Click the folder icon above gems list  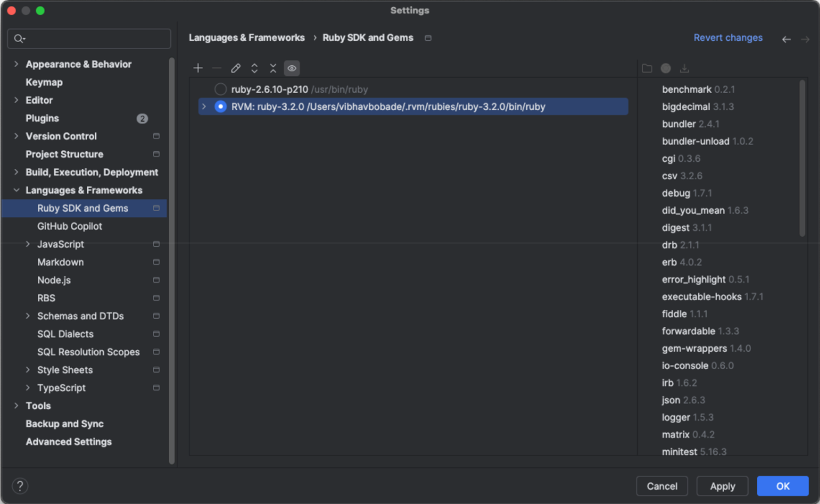[647, 68]
